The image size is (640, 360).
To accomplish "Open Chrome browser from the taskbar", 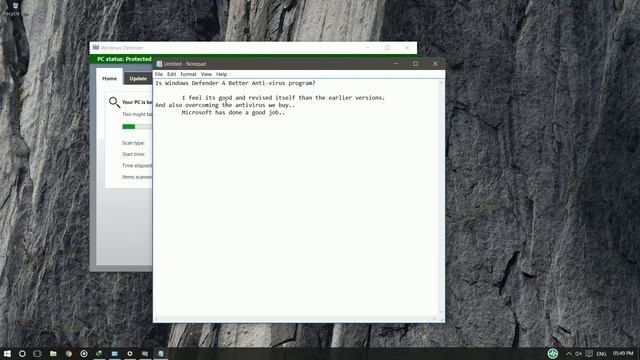I will tap(69, 353).
